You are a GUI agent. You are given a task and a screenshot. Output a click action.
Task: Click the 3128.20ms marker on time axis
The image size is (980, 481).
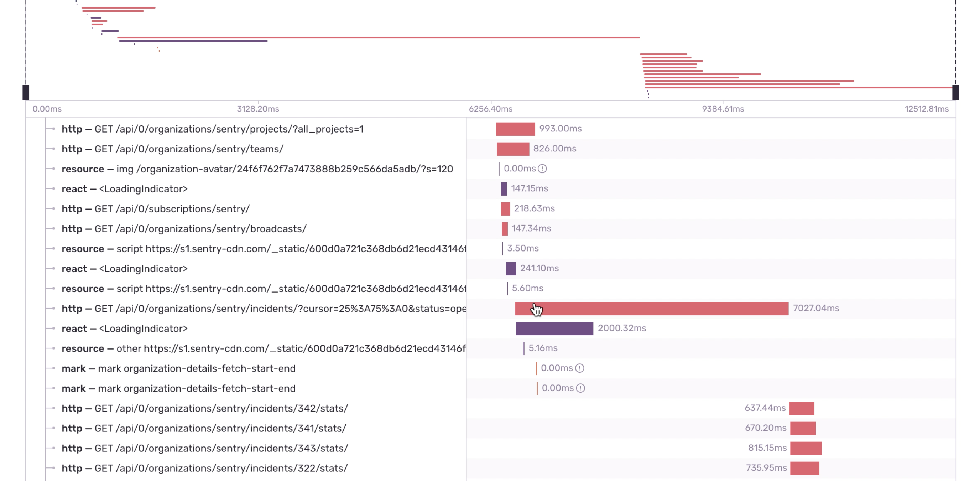coord(258,109)
